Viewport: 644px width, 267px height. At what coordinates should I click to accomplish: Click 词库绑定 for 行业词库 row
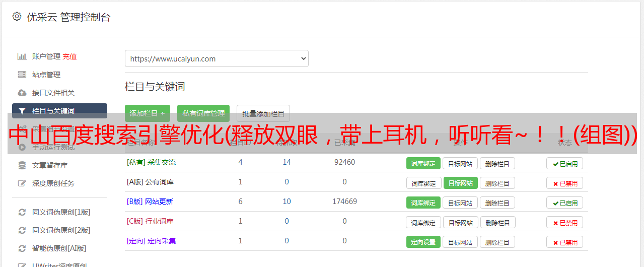tap(424, 222)
